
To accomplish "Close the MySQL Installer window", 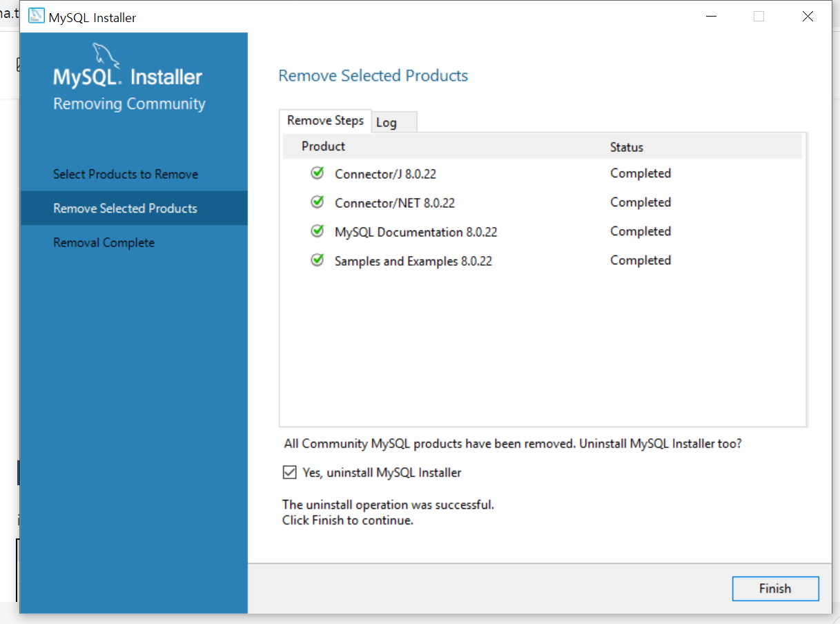I will pos(808,17).
